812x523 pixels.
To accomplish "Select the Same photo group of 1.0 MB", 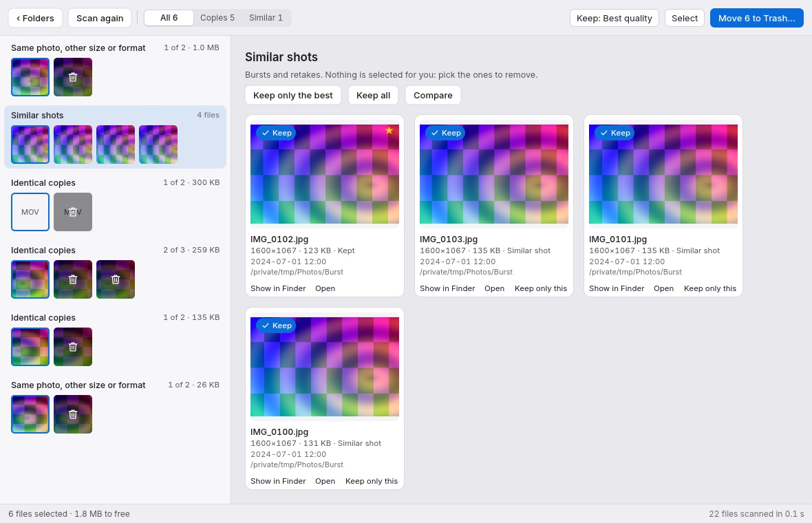I will [115, 70].
